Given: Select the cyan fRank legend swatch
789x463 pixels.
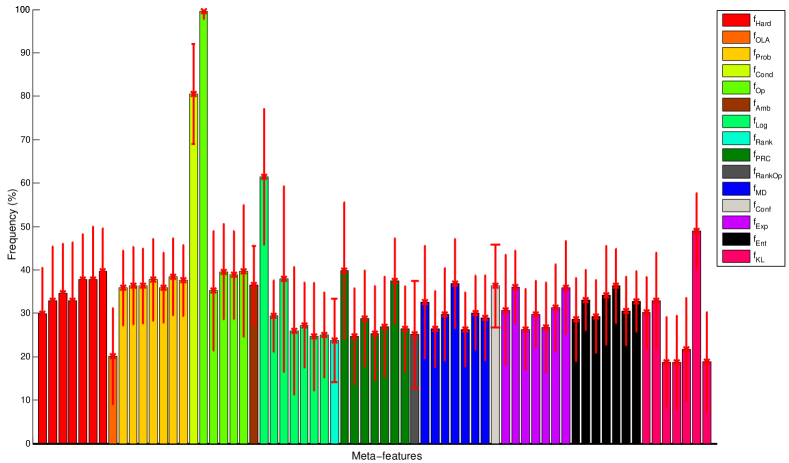Looking at the screenshot, I should [736, 138].
